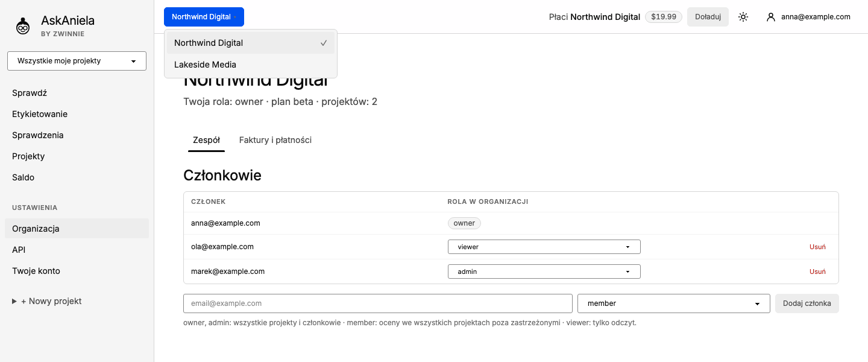The image size is (868, 362).
Task: Expand the '+ Nowy projekt' section
Action: point(47,301)
